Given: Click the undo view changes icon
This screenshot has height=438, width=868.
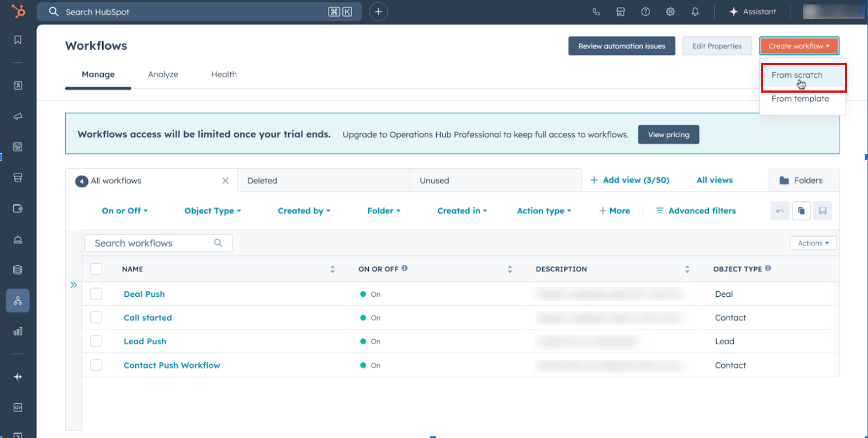Looking at the screenshot, I should [780, 211].
